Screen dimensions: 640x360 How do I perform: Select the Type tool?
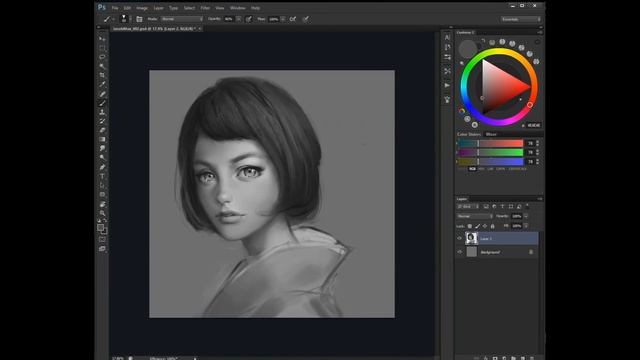102,176
